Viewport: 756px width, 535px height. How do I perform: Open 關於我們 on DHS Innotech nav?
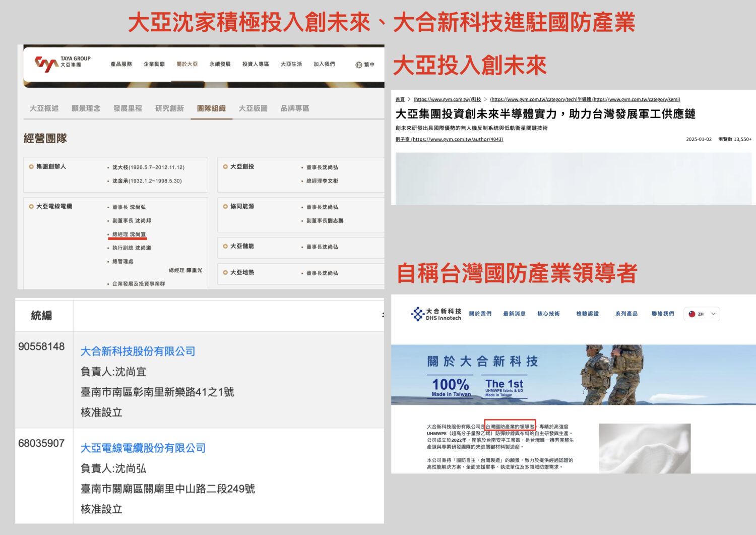pyautogui.click(x=480, y=314)
